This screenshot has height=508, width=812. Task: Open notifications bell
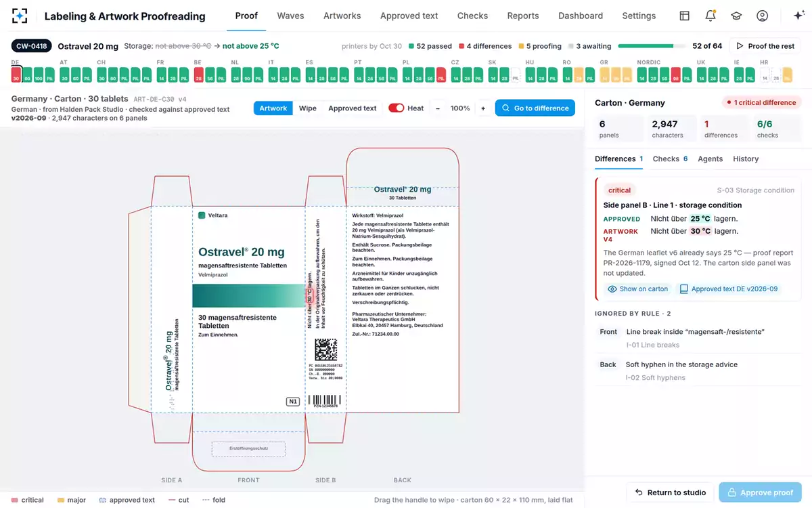point(710,16)
